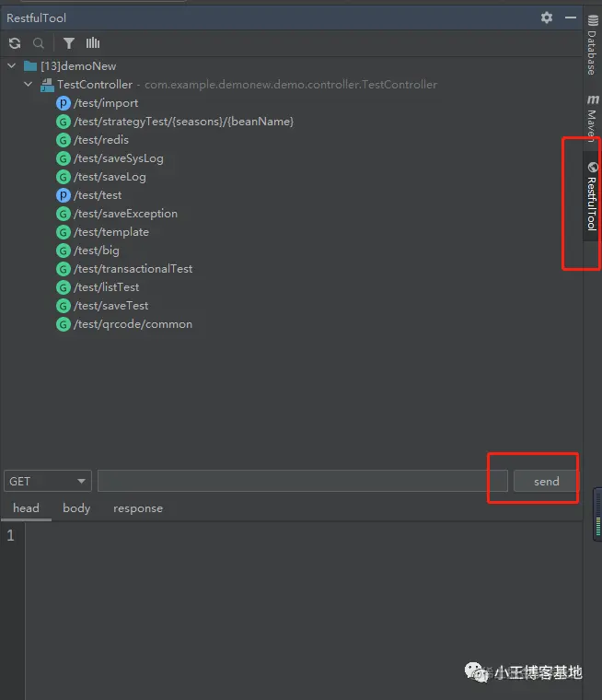Click the refresh icon in RestfulTool toolbar
602x700 pixels.
(15, 43)
